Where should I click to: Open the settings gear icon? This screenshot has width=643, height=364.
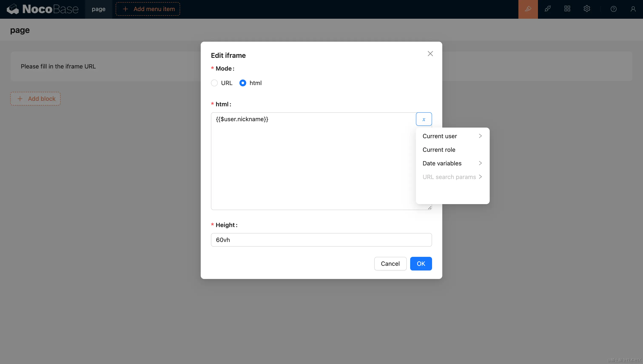click(586, 9)
